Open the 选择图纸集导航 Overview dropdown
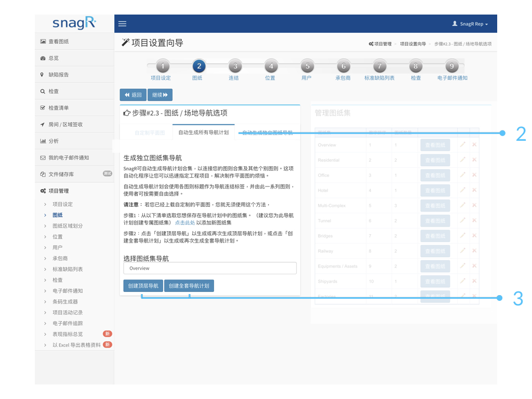This screenshot has width=532, height=399. 210,269
